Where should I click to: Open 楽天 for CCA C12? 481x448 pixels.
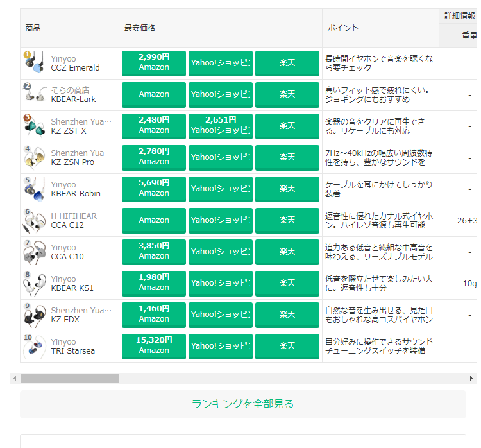[287, 220]
